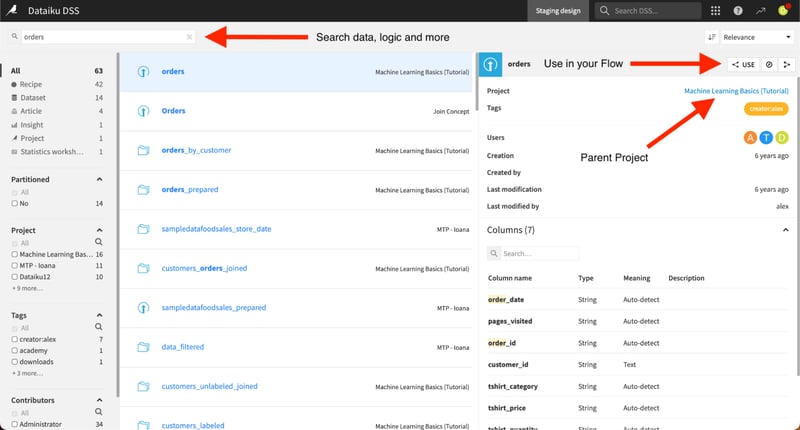Check the creator:alex tag filter
800x430 pixels.
(x=14, y=339)
